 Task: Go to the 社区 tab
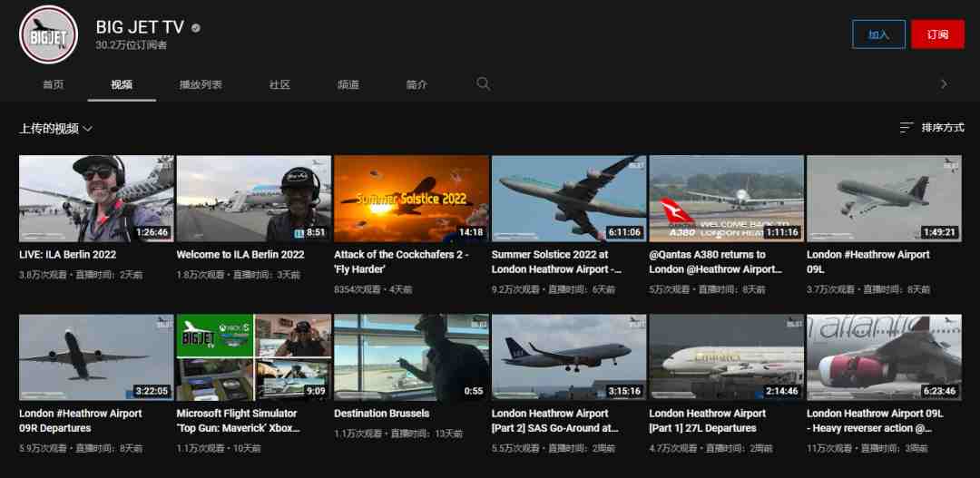coord(280,84)
